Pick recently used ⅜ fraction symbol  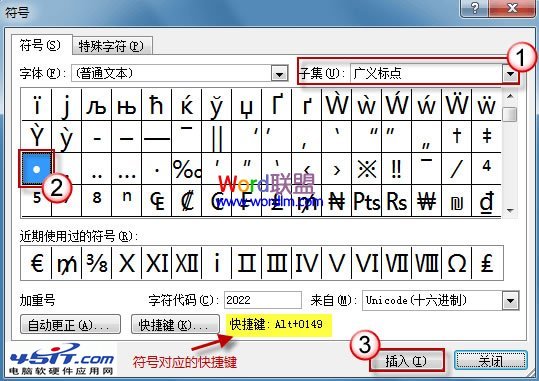click(97, 263)
